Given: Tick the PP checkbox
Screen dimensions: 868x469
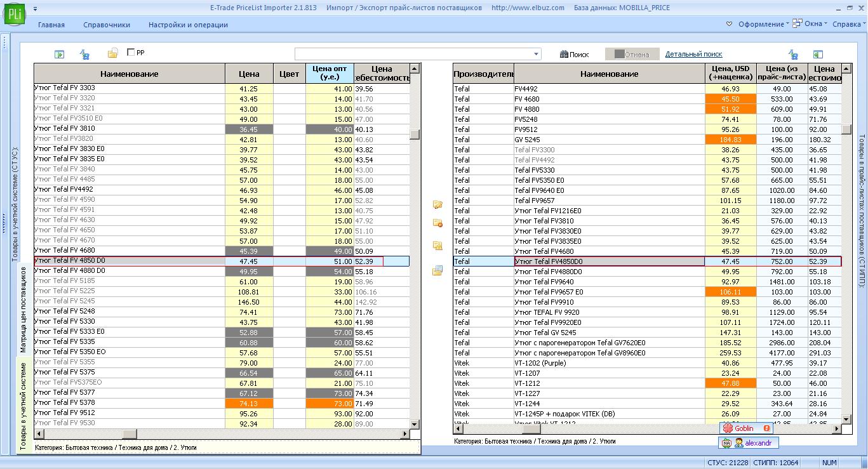Looking at the screenshot, I should (131, 53).
